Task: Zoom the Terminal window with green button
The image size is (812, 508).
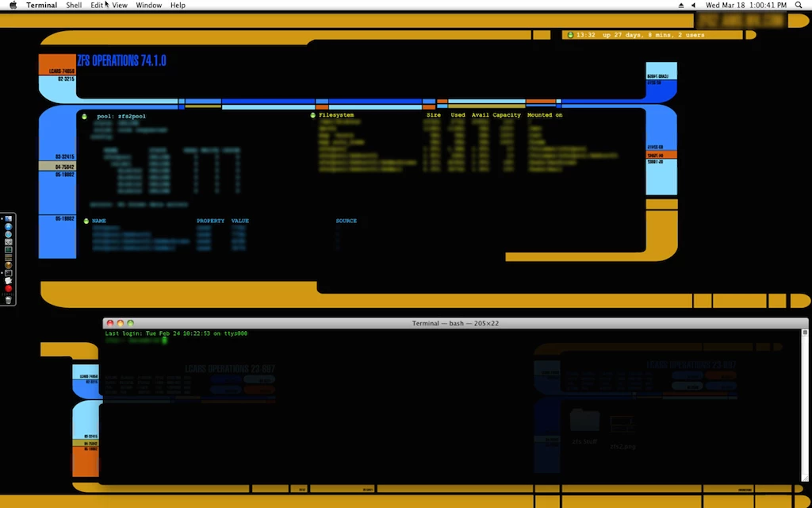Action: tap(131, 323)
